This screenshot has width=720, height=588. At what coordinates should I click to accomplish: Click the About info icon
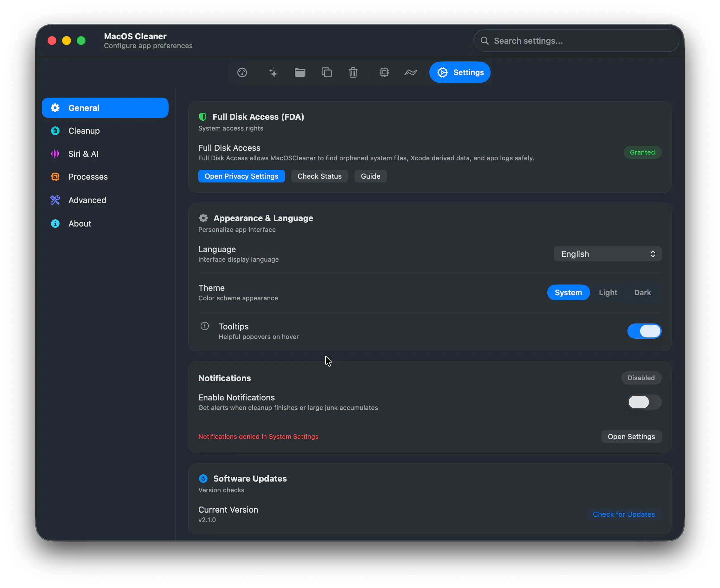click(55, 224)
